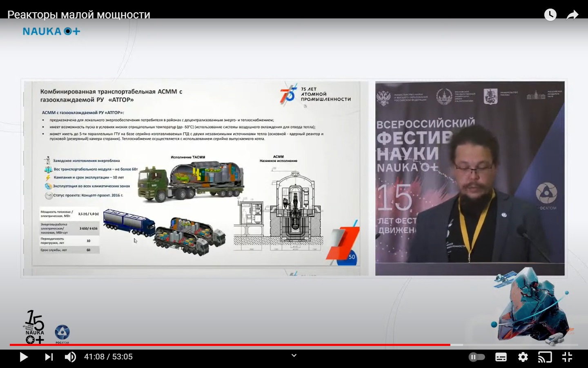This screenshot has width=588, height=368.
Task: Add video to Watch Later
Action: (550, 15)
